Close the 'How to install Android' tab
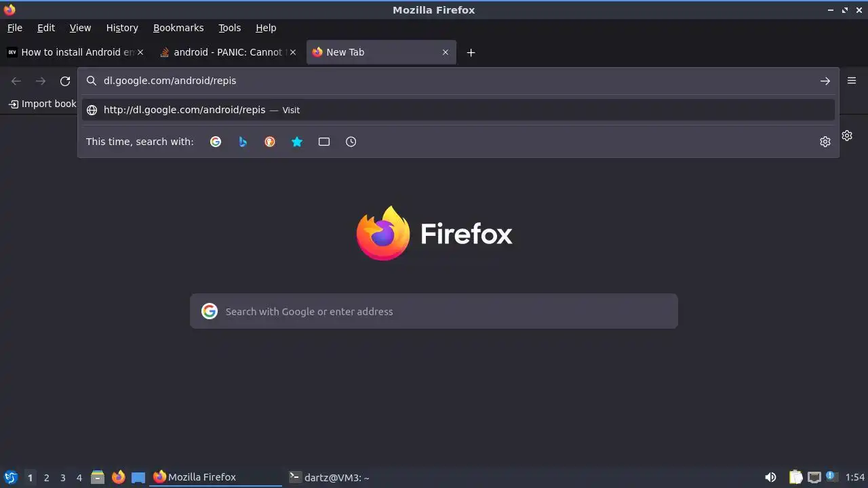Image resolution: width=868 pixels, height=488 pixels. pyautogui.click(x=140, y=52)
